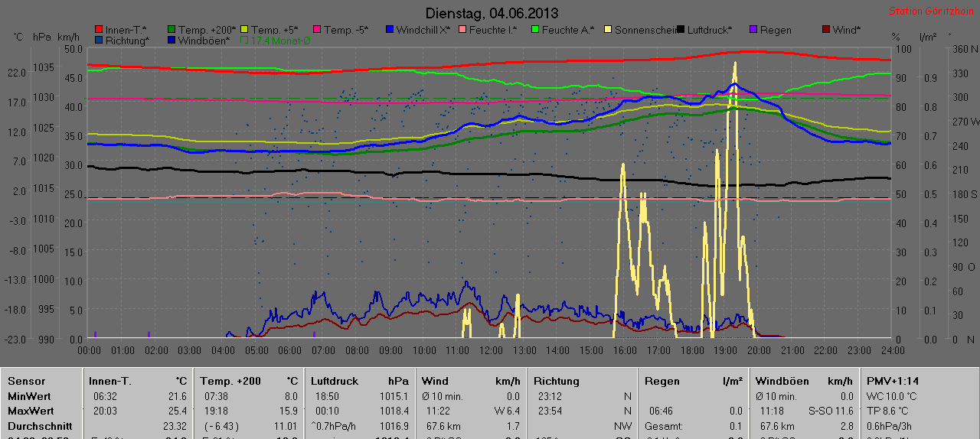The width and height of the screenshot is (980, 439).
Task: Click the 'Richtung' table column header
Action: [x=557, y=381]
